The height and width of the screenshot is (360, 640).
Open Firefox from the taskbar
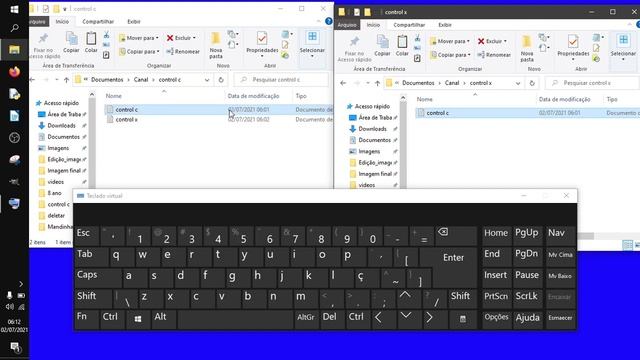(x=14, y=72)
